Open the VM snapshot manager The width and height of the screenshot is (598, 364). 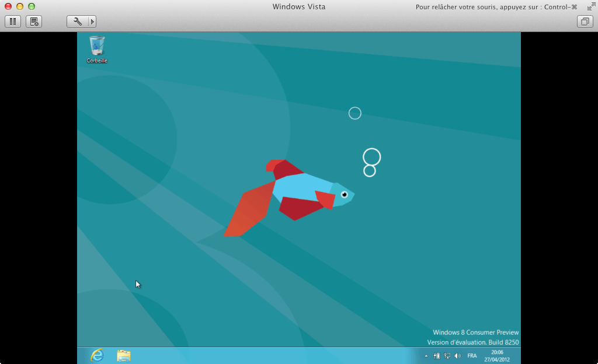click(x=33, y=22)
